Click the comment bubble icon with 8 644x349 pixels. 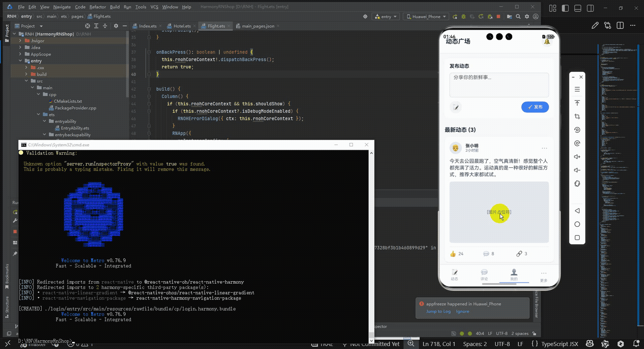[x=486, y=254]
